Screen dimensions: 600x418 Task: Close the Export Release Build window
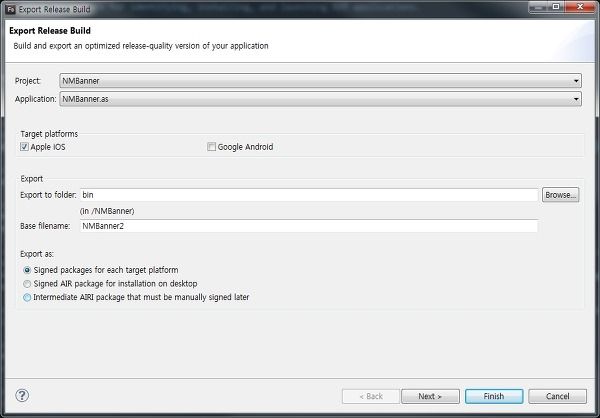[580, 7]
